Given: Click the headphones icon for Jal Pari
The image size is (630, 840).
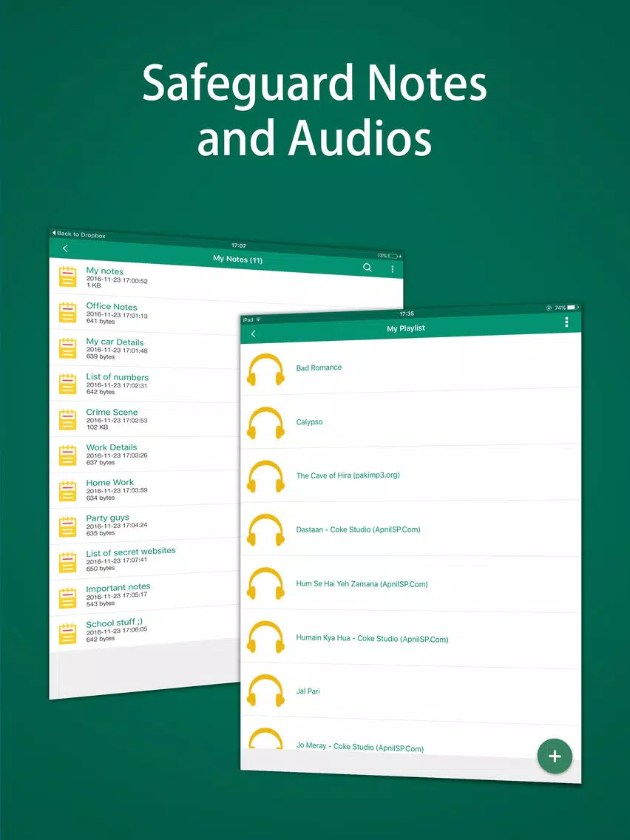Looking at the screenshot, I should pyautogui.click(x=265, y=691).
